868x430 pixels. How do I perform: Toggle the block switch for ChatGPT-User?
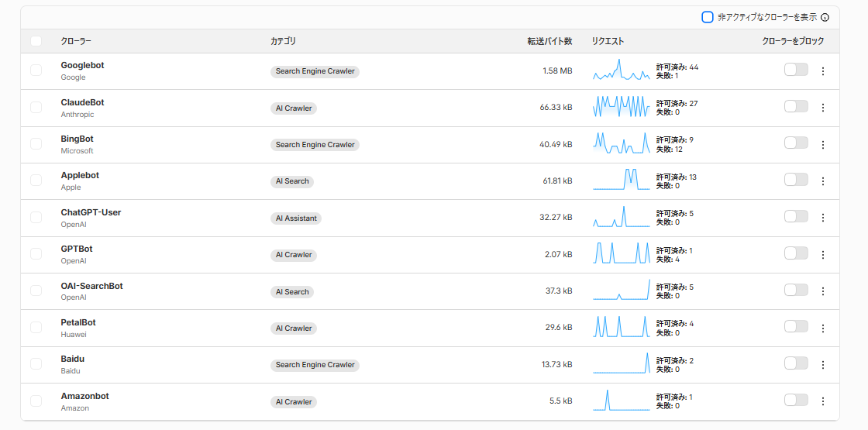(796, 216)
